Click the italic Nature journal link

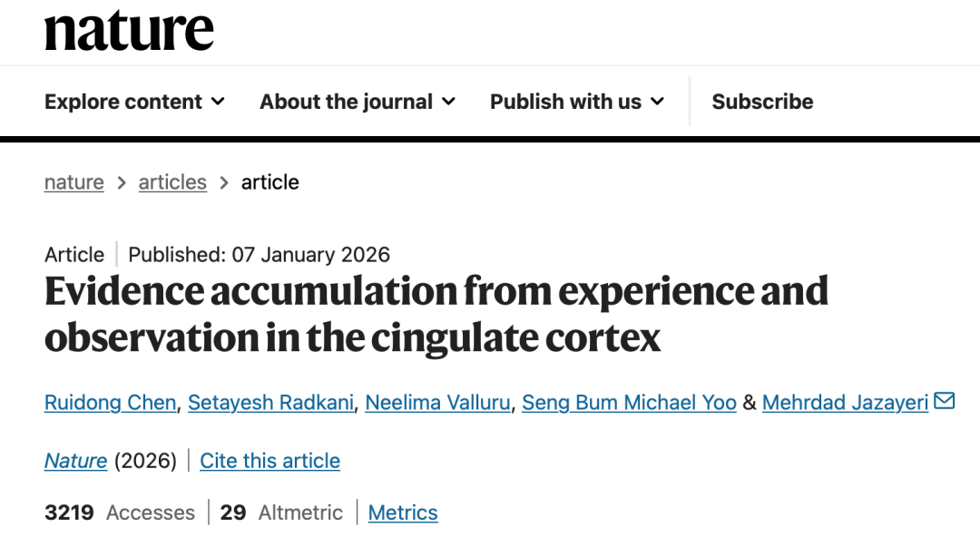point(75,461)
